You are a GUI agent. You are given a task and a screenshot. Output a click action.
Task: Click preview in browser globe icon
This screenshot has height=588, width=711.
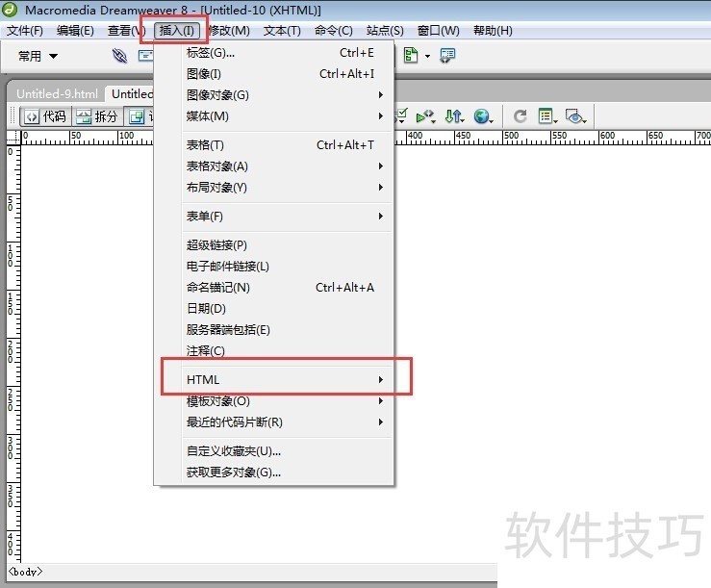(483, 117)
